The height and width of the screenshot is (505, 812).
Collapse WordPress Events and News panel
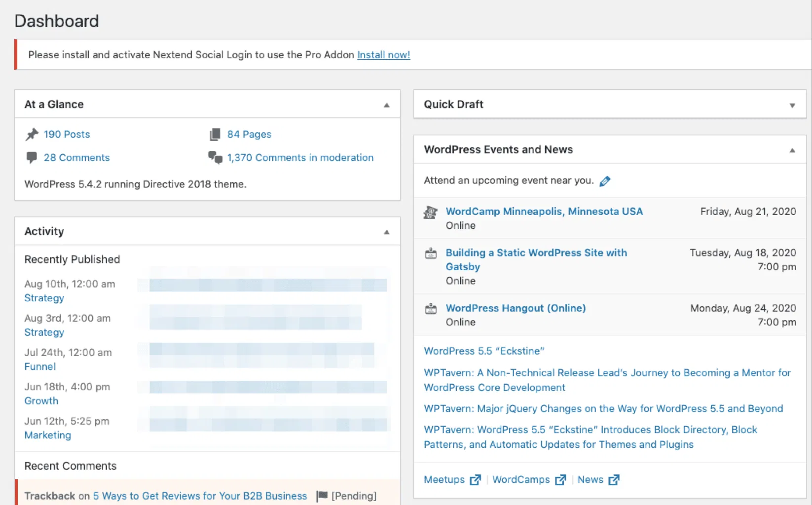coord(792,150)
